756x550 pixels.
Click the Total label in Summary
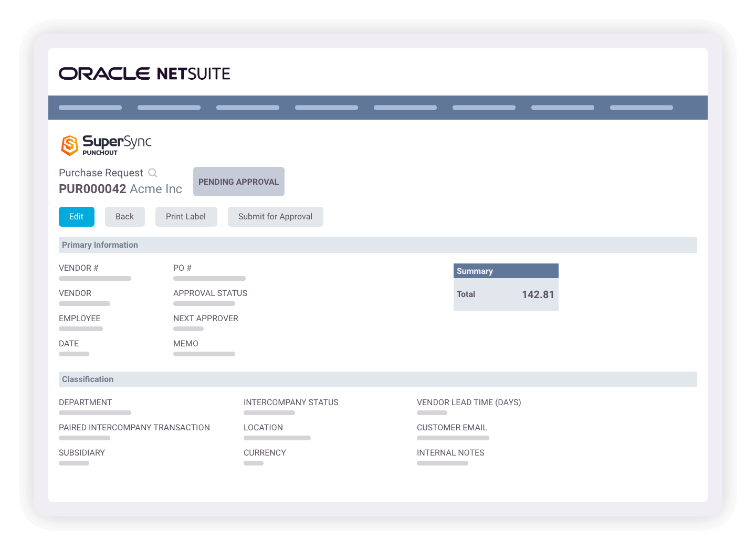(466, 294)
